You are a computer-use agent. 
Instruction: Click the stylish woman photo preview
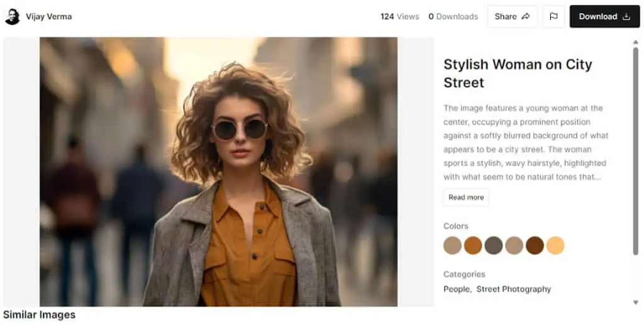[218, 172]
